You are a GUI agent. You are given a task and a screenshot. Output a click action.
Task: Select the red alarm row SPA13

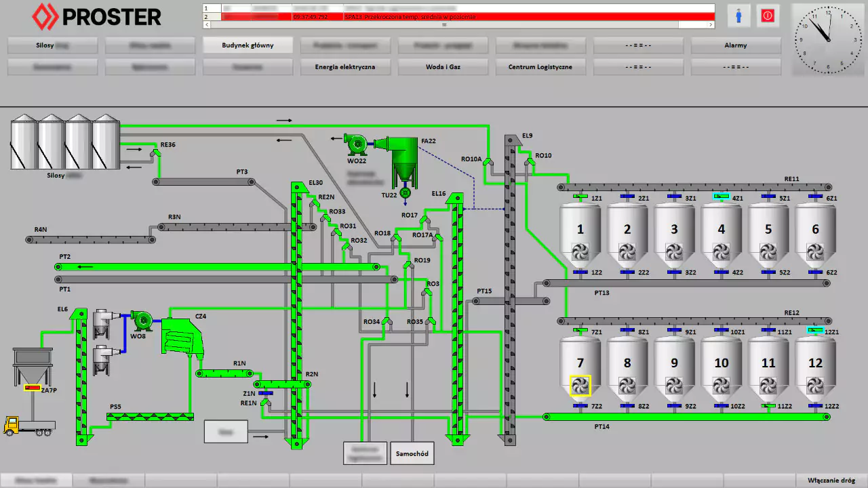458,16
